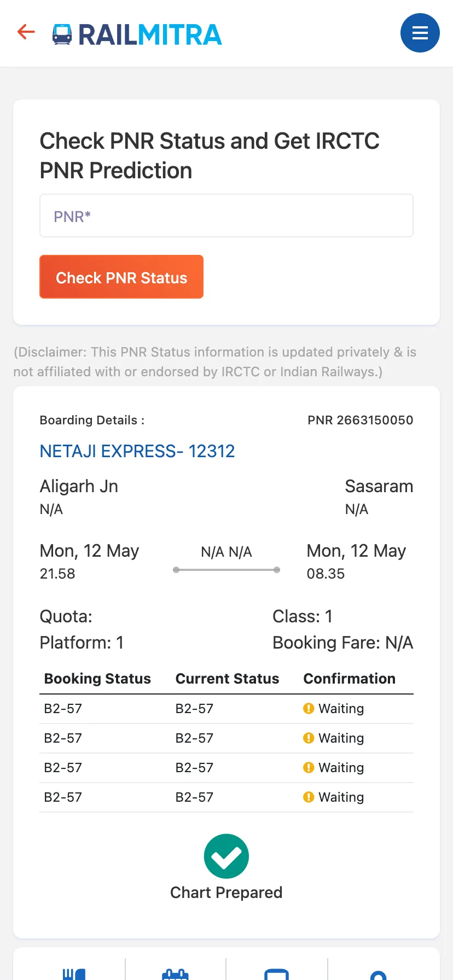Open the food order fork icon
This screenshot has width=453, height=980.
(x=74, y=974)
